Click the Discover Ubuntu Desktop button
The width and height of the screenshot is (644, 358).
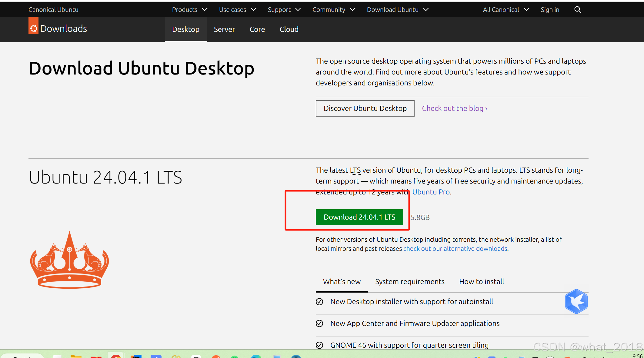point(365,108)
